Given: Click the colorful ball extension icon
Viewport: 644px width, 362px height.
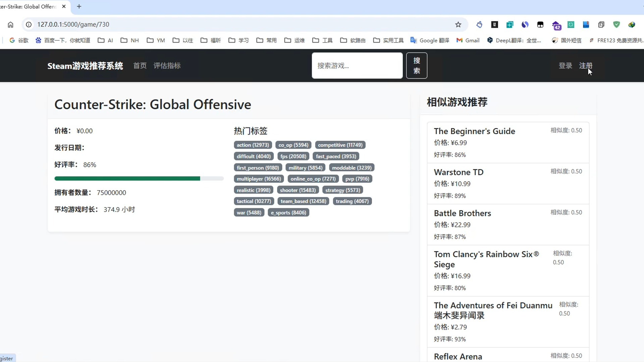Looking at the screenshot, I should click(x=632, y=24).
